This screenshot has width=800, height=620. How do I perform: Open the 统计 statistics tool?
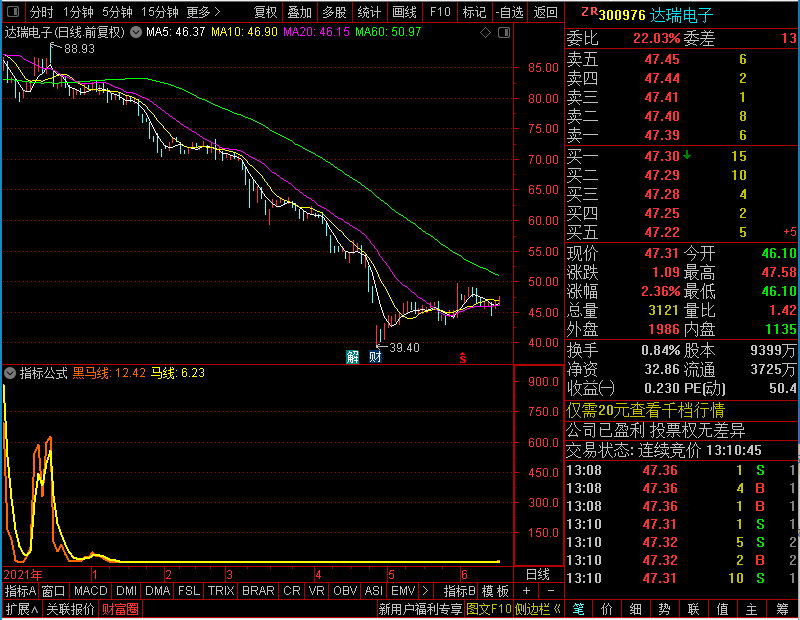point(369,12)
